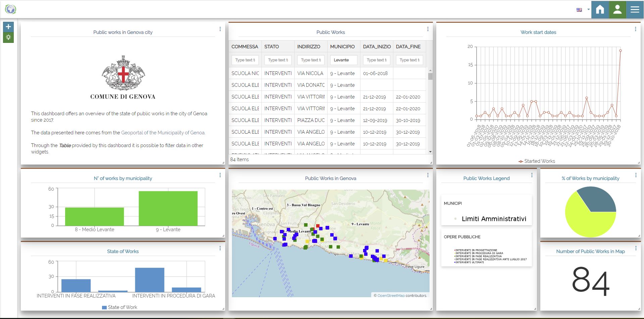Open options menu of State of Works widget
The image size is (644, 319).
(x=220, y=248)
